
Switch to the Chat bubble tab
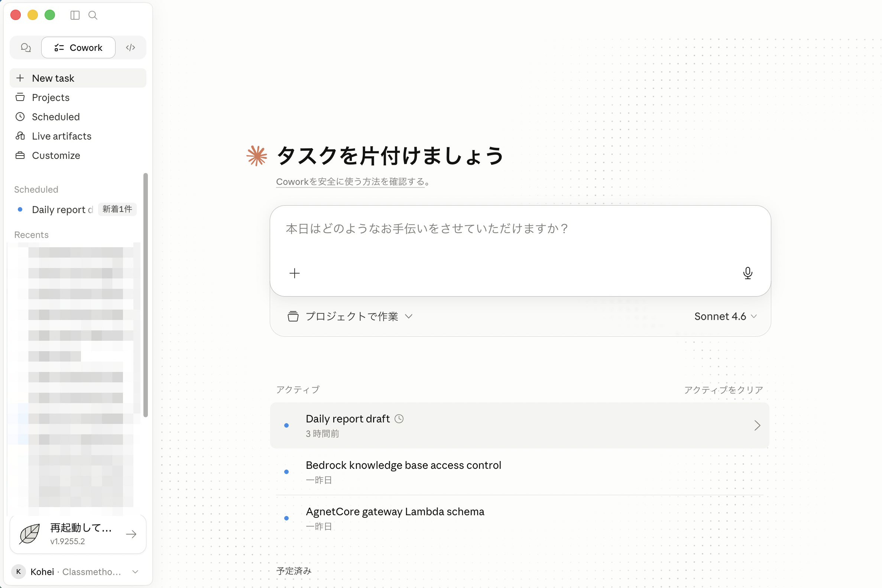coord(26,48)
